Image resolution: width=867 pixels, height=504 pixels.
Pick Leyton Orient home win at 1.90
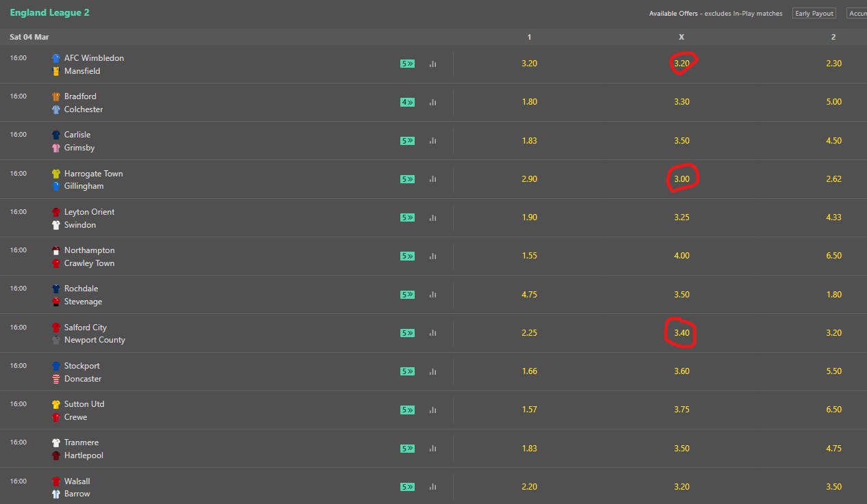529,217
